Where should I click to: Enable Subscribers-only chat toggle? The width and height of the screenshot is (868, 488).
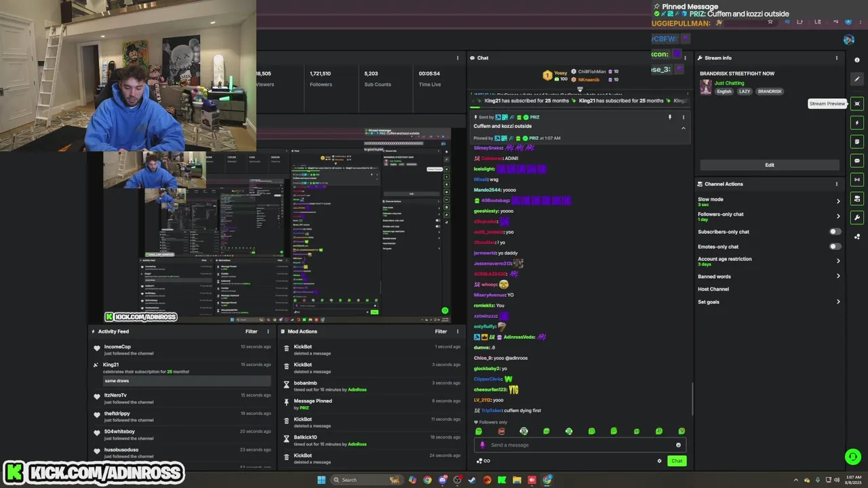pyautogui.click(x=835, y=232)
